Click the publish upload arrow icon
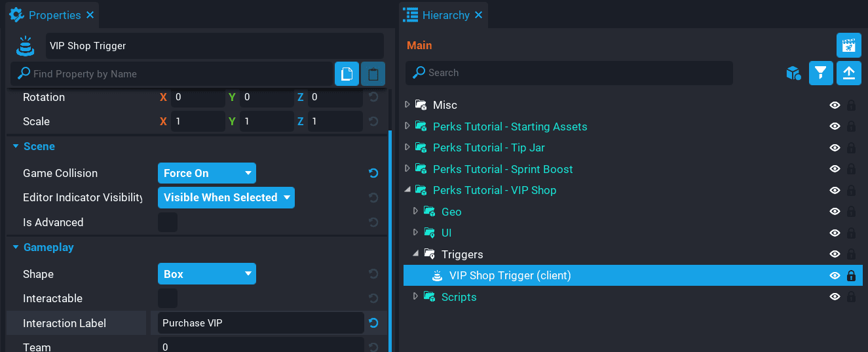 tap(848, 73)
